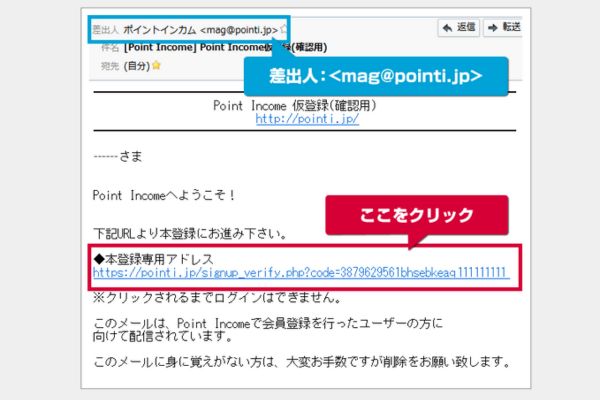Click the note ※クリックされるまでログインはできません。
600x400 pixels.
[217, 297]
